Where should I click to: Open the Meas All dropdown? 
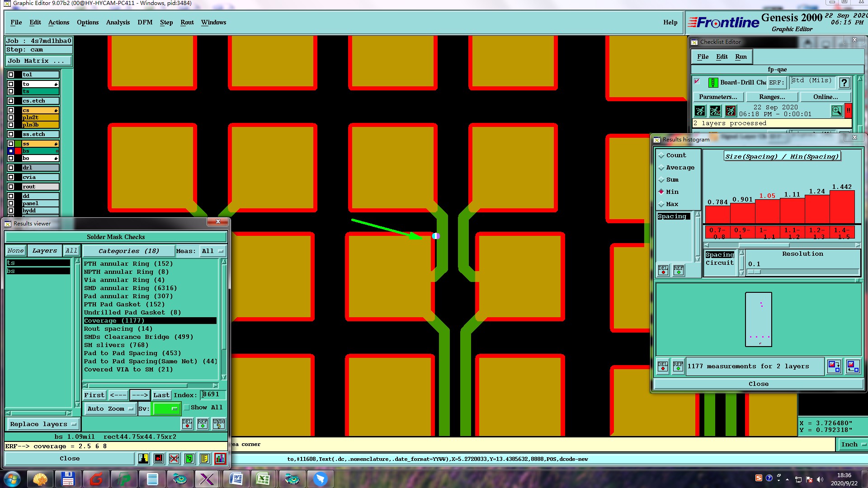[x=212, y=251]
